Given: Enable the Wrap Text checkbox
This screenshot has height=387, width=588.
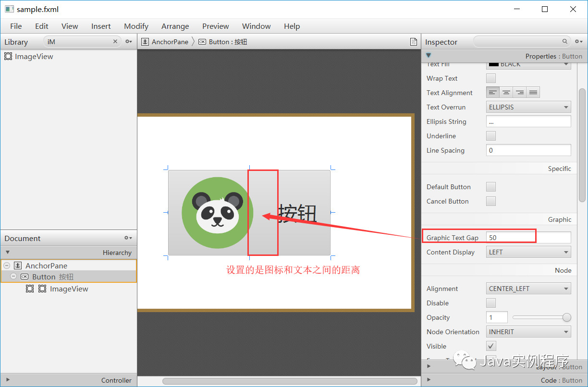Looking at the screenshot, I should [490, 78].
